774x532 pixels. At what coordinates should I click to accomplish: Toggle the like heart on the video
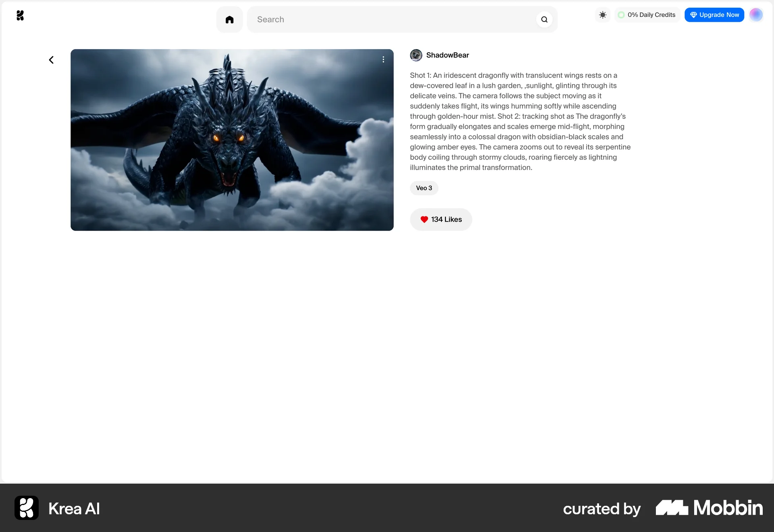click(424, 220)
